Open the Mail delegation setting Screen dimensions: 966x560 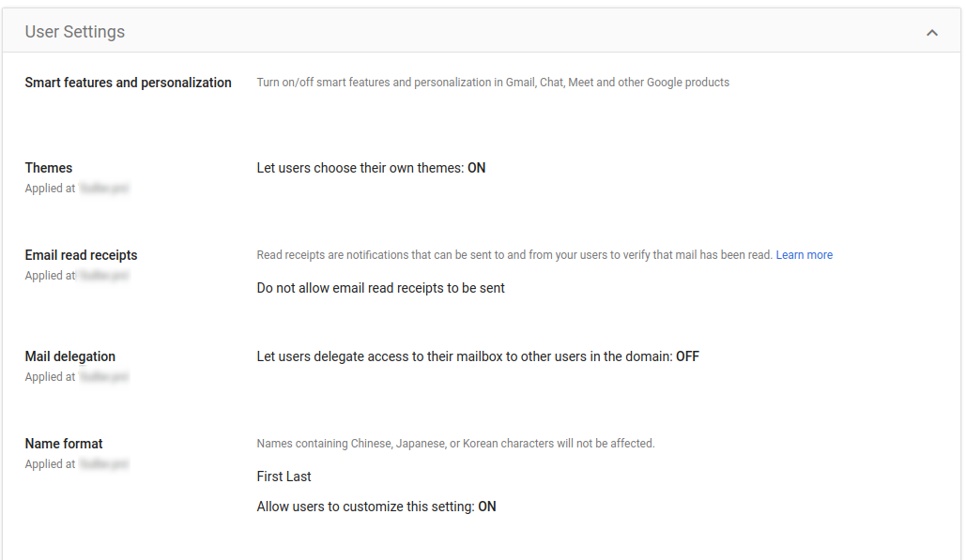coord(70,356)
